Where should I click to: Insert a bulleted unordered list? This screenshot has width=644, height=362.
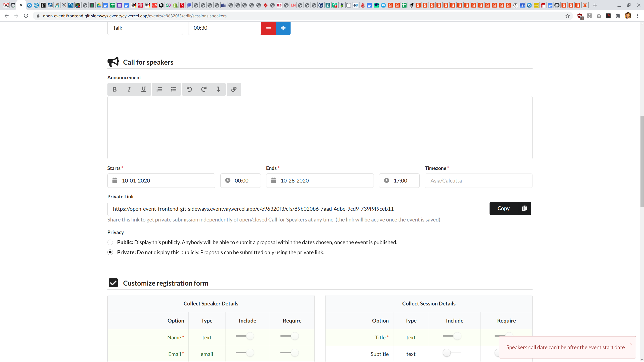[x=174, y=89]
